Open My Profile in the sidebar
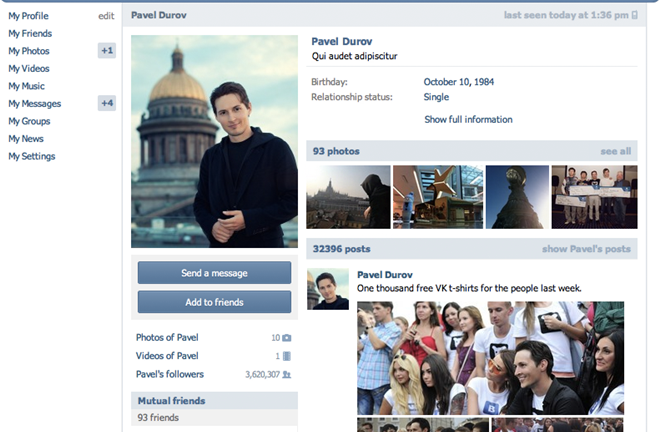This screenshot has height=432, width=660. click(x=28, y=16)
